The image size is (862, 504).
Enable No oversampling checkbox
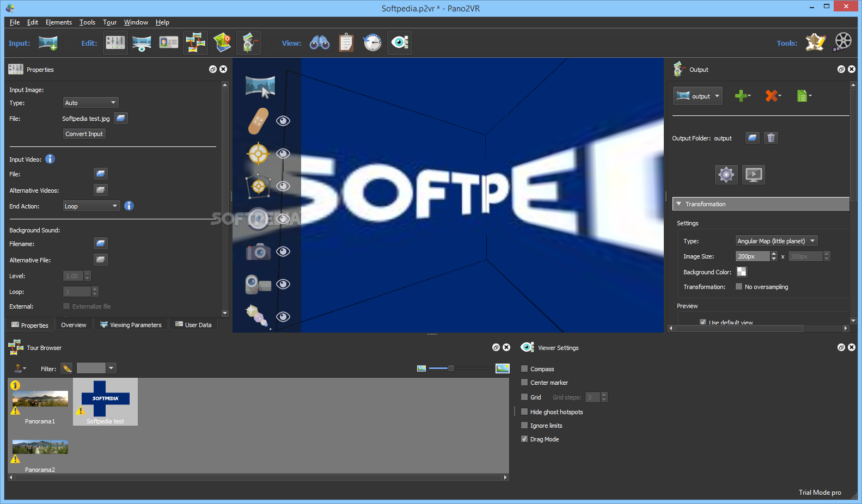[739, 286]
